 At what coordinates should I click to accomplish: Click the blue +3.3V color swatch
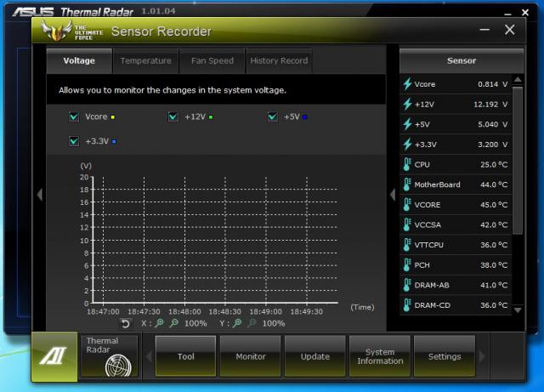coord(114,142)
